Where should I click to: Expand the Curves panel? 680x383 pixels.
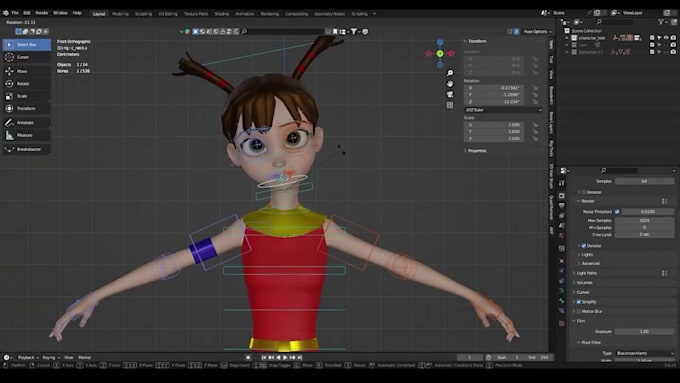click(583, 292)
